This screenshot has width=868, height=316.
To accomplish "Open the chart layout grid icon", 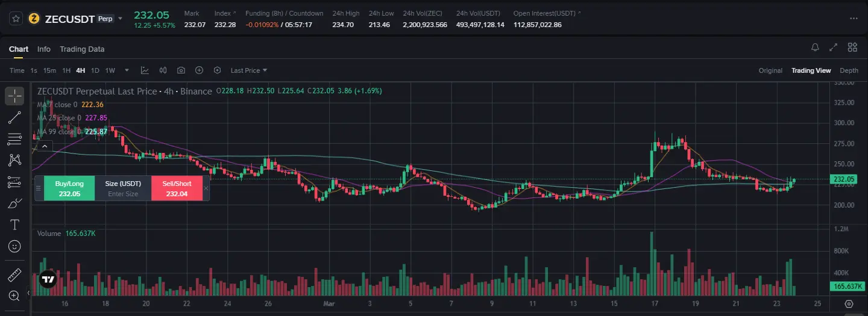I will pyautogui.click(x=852, y=47).
